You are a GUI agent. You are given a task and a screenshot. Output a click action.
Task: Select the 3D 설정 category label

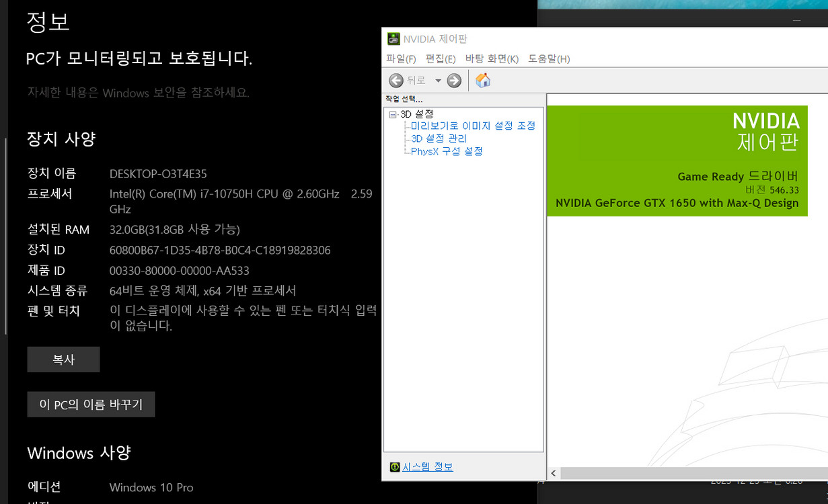[416, 114]
